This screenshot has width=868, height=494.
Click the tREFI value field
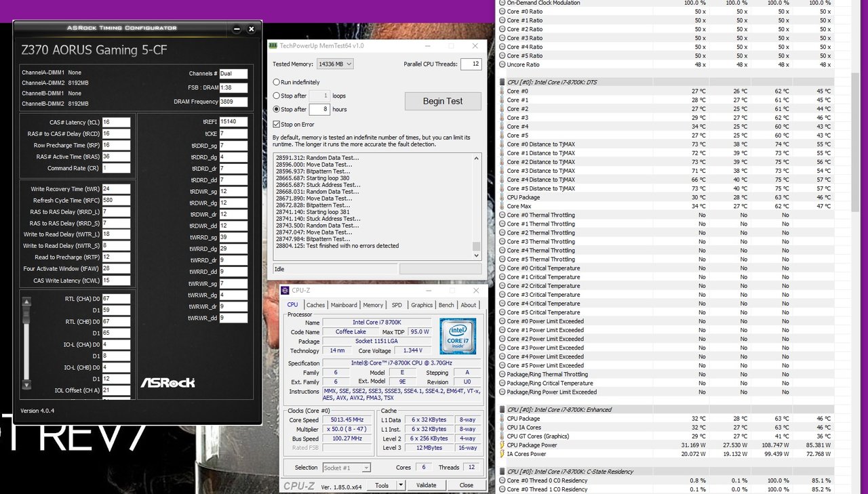tap(233, 122)
